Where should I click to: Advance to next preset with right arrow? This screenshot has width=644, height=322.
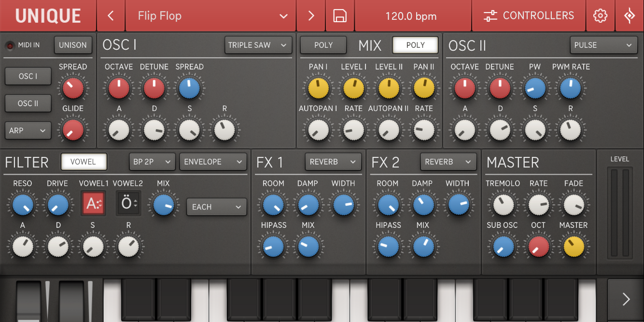(x=311, y=16)
